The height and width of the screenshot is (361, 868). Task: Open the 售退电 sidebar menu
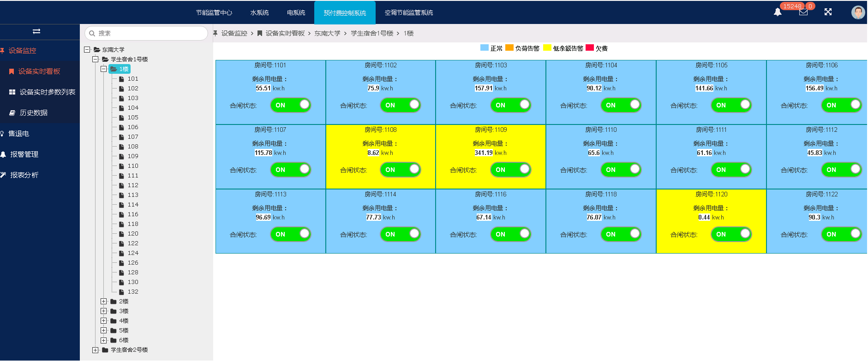click(x=19, y=134)
